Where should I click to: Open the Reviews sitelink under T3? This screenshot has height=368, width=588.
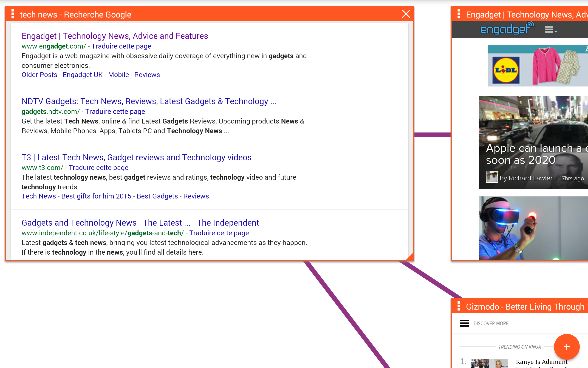pos(196,196)
